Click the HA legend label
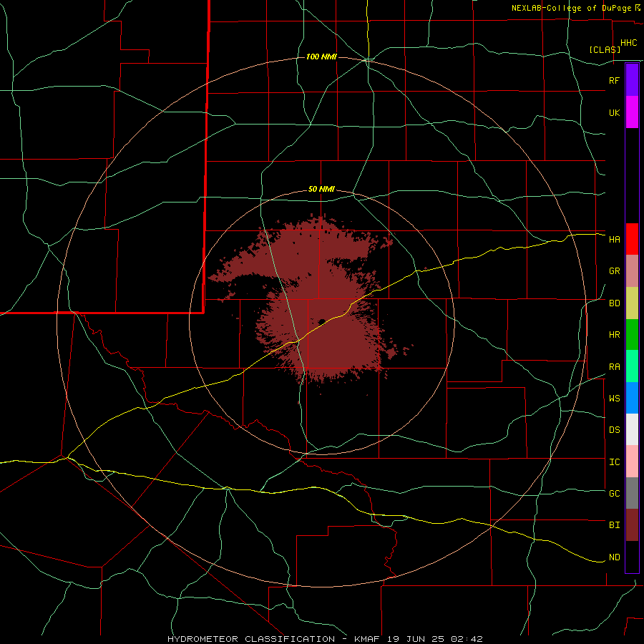 [615, 240]
